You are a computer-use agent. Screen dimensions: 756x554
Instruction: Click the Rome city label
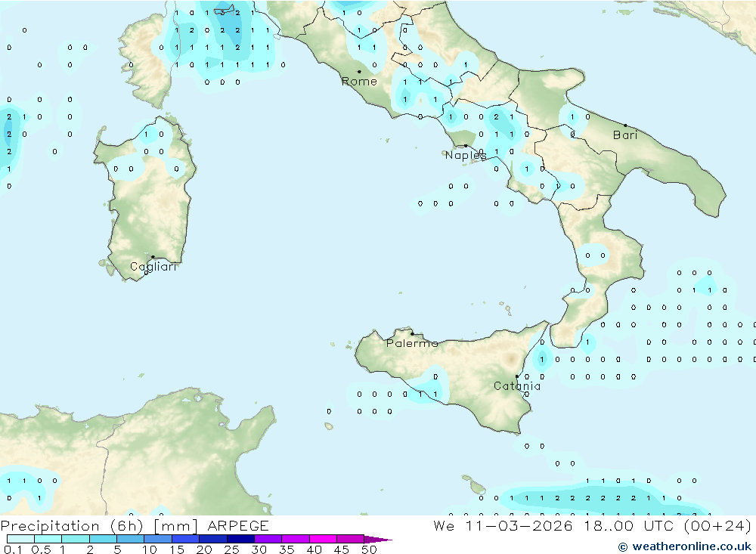(359, 82)
